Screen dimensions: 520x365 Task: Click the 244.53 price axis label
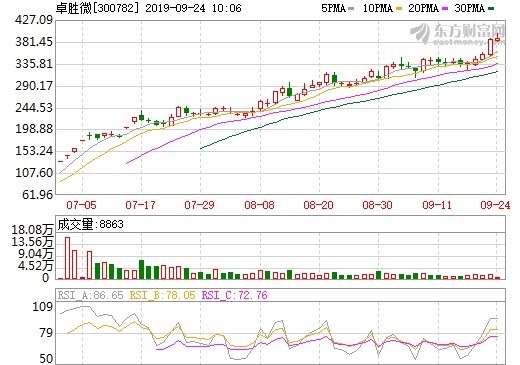pyautogui.click(x=34, y=107)
